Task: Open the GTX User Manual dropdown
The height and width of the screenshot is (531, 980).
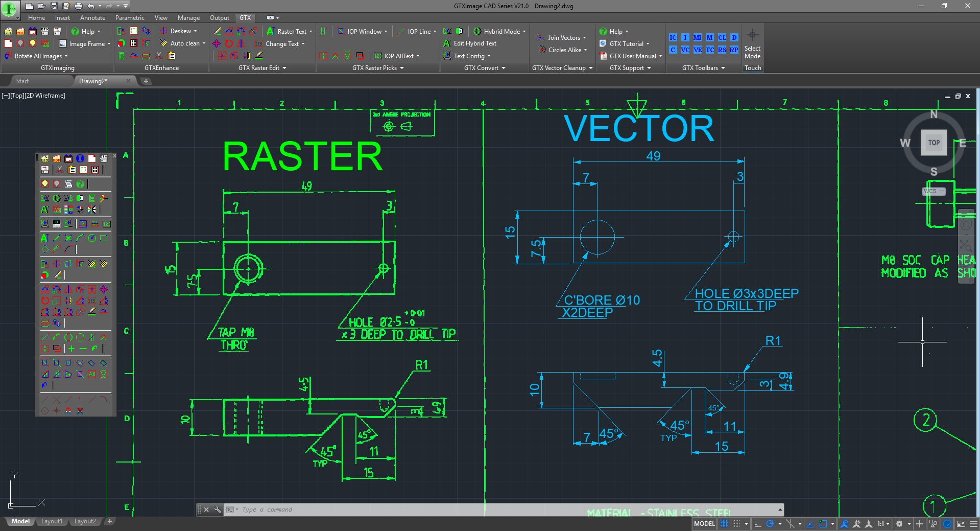Action: coord(660,56)
